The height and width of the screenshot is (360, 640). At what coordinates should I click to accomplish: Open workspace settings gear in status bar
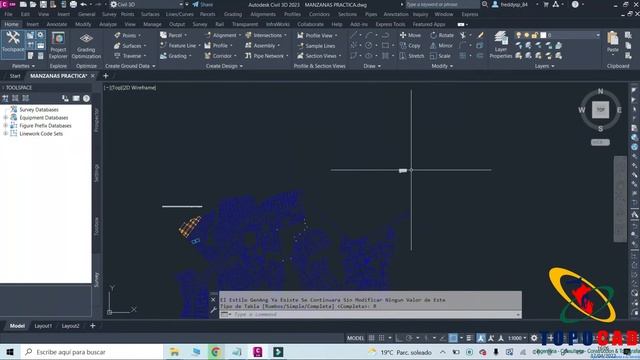pos(534,338)
